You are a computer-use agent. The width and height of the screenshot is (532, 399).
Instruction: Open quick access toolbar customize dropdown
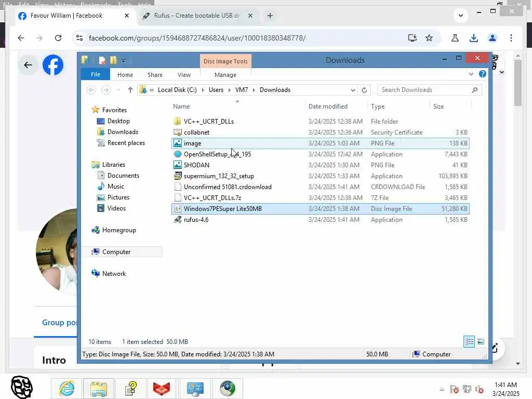(x=123, y=60)
